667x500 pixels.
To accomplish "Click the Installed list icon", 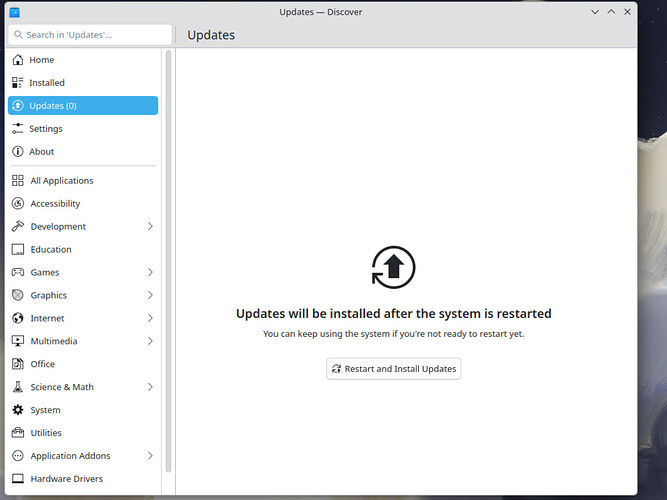I will point(17,83).
